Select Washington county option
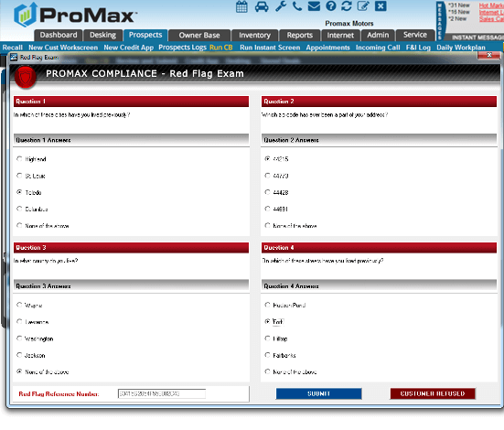 tap(19, 338)
